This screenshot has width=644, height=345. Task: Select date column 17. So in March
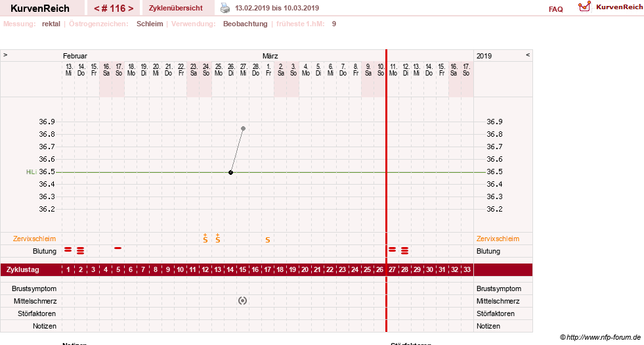pos(466,70)
